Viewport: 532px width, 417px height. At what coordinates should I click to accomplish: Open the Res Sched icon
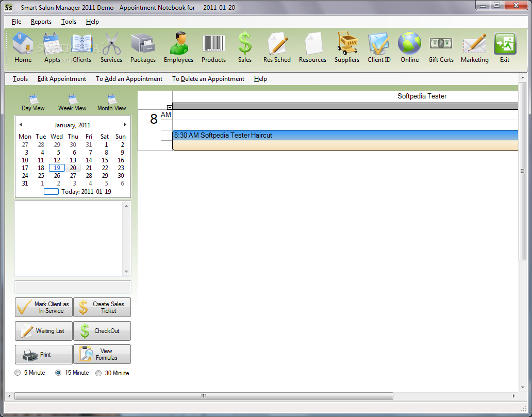[277, 47]
